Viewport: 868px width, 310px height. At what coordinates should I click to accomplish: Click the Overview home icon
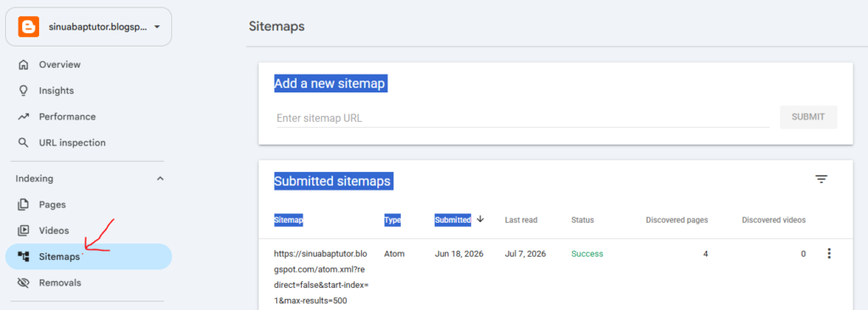coord(23,64)
